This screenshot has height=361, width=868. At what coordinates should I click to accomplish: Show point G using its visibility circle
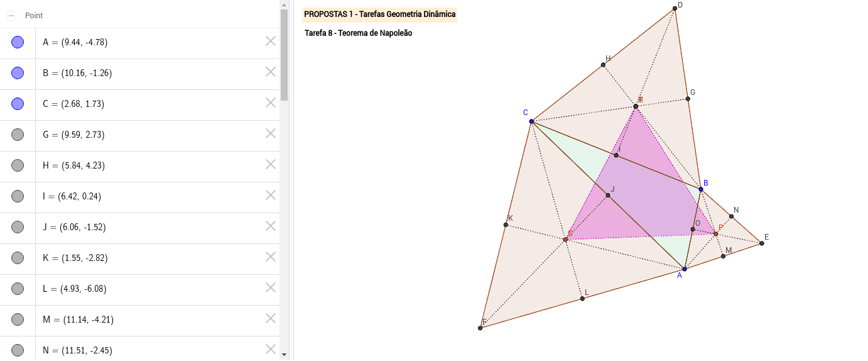(x=18, y=135)
